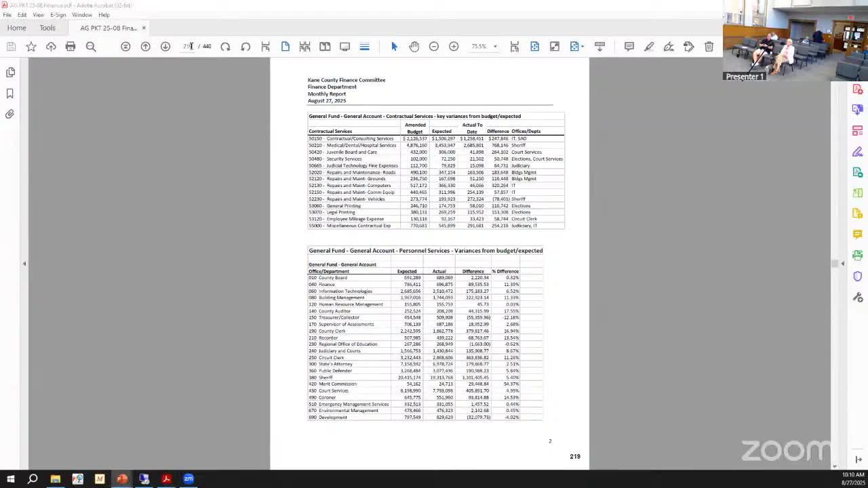
Task: Click the fit page icon in the toolbar
Action: click(534, 46)
